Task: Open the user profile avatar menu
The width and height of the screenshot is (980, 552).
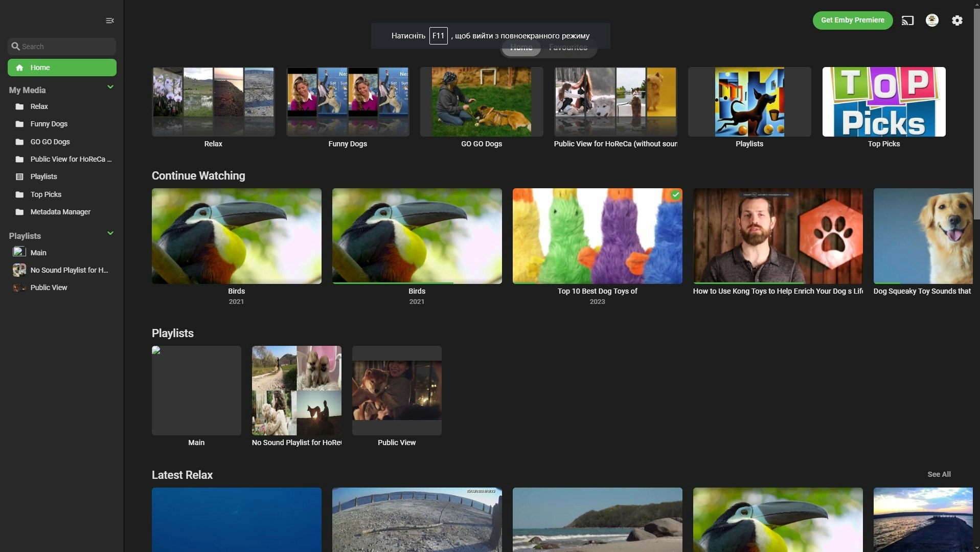Action: click(932, 20)
